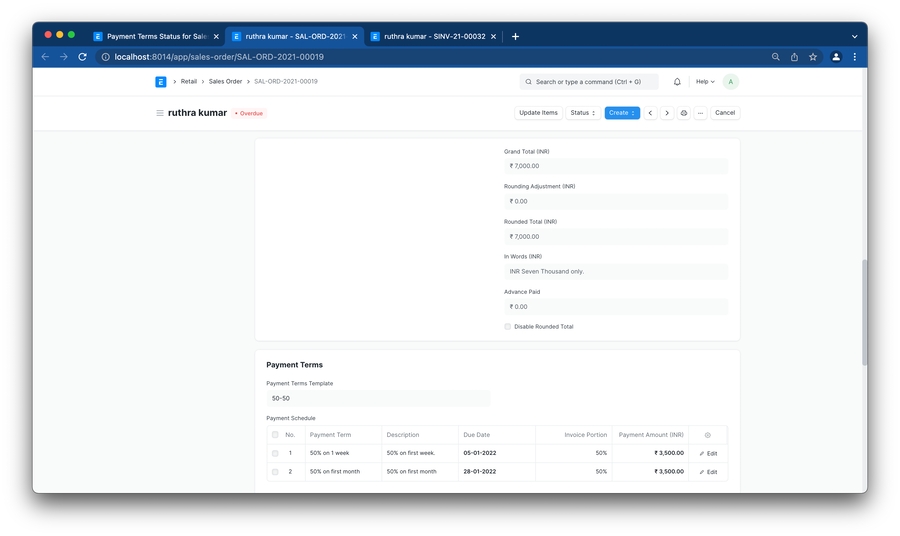Click the search command bar
This screenshot has width=900, height=536.
tap(589, 82)
